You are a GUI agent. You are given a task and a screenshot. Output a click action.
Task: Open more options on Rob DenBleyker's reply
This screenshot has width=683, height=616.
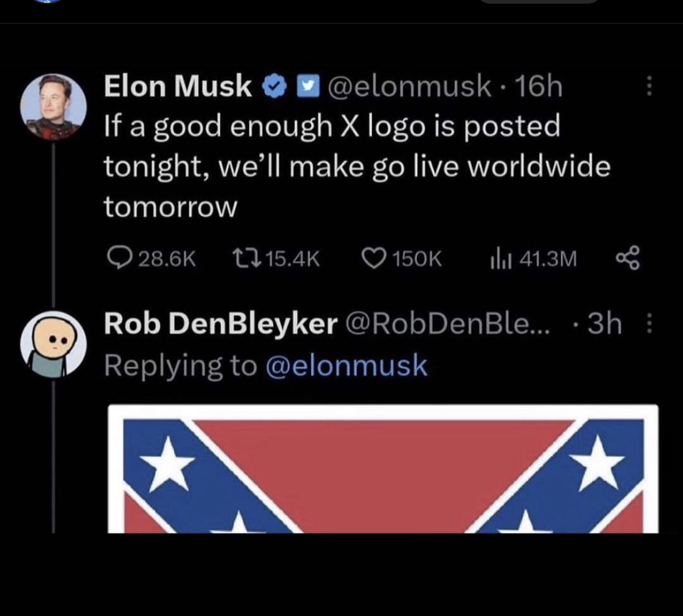click(x=649, y=324)
